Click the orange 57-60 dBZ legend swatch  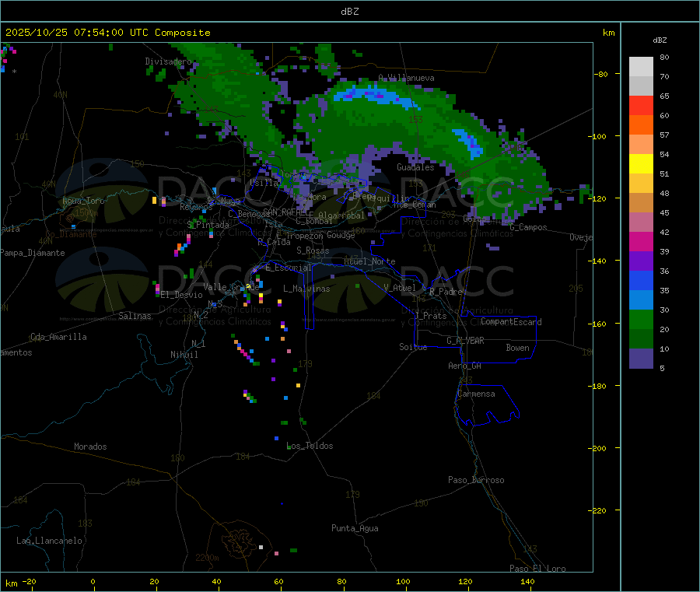641,125
